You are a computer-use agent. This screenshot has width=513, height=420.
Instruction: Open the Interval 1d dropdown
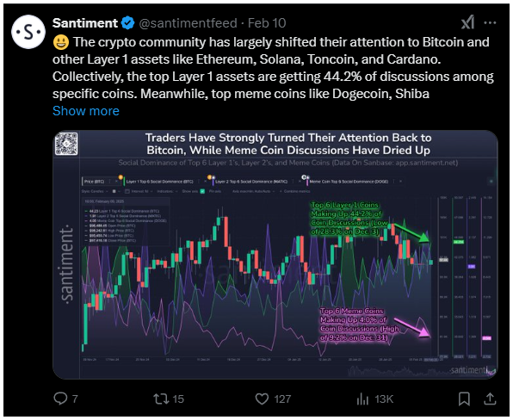(x=139, y=191)
